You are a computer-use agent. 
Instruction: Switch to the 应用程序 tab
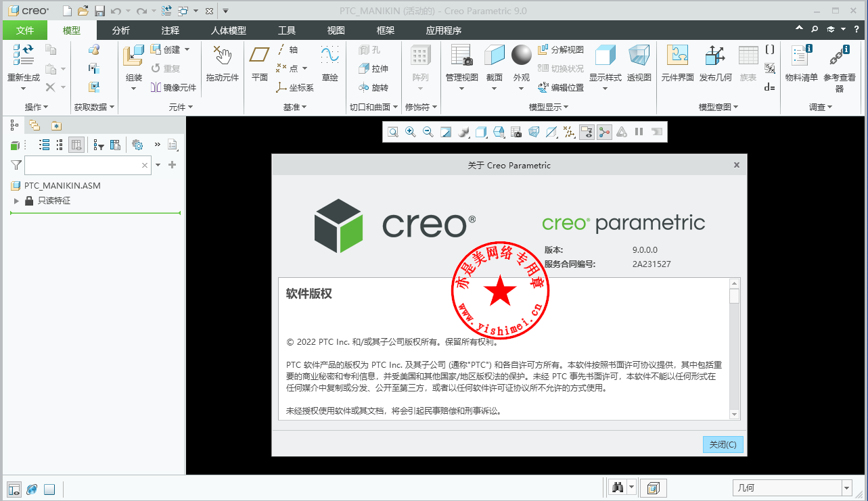[x=444, y=30]
